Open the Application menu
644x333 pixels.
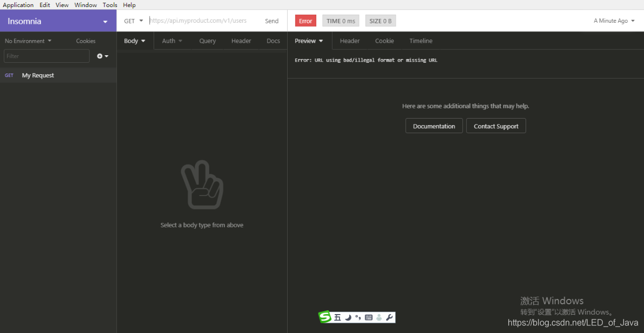pyautogui.click(x=18, y=5)
